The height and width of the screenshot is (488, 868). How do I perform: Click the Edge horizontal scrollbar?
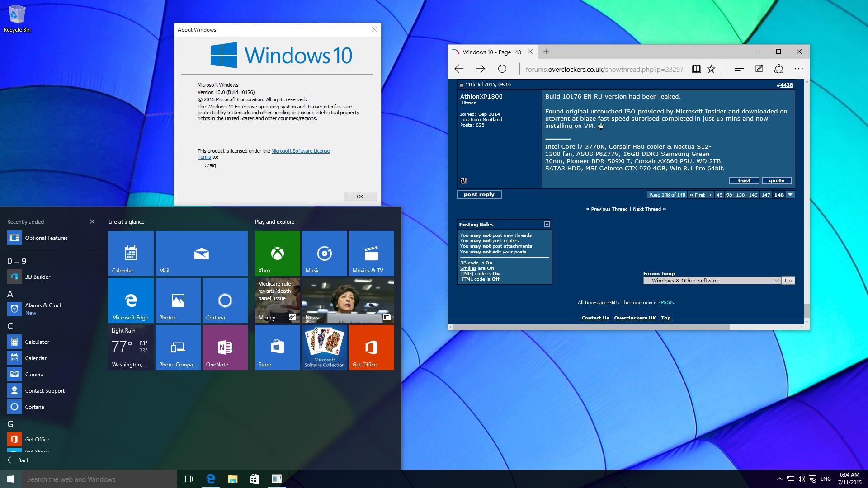pos(588,327)
